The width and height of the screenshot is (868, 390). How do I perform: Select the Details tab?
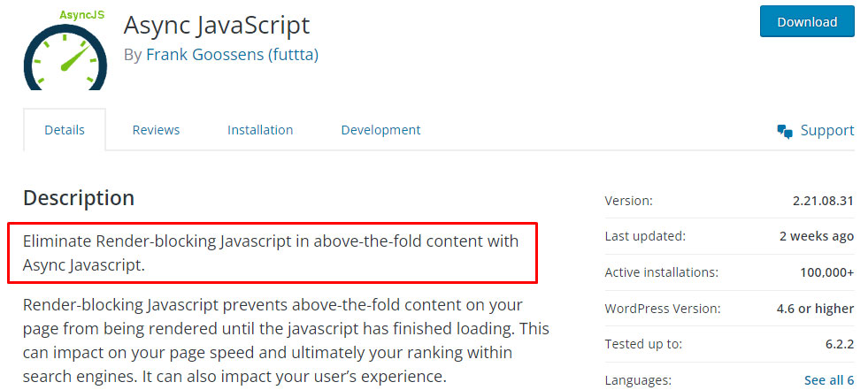click(65, 129)
